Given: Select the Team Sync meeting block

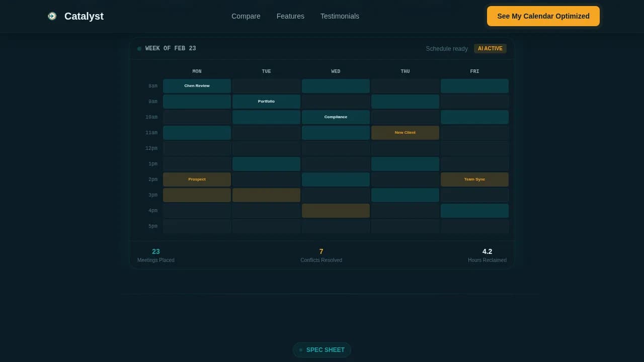Looking at the screenshot, I should [474, 179].
